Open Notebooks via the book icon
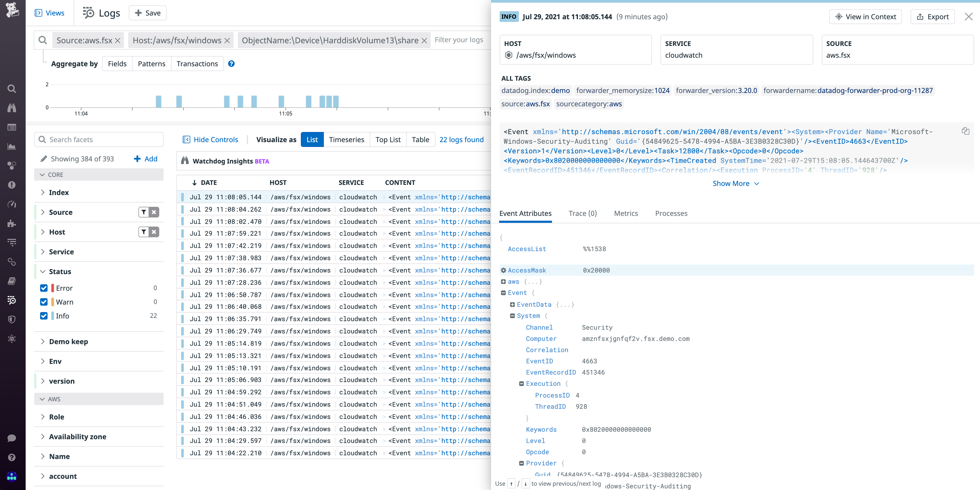 (x=11, y=281)
